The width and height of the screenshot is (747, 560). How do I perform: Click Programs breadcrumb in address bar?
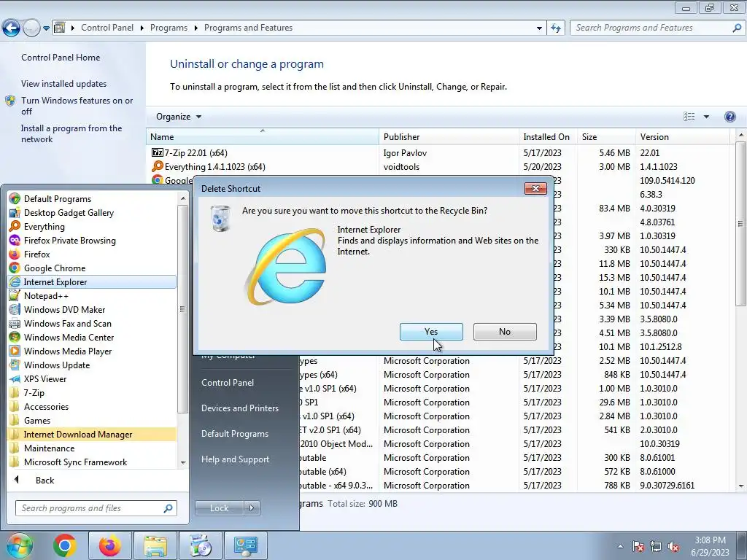[x=169, y=28]
